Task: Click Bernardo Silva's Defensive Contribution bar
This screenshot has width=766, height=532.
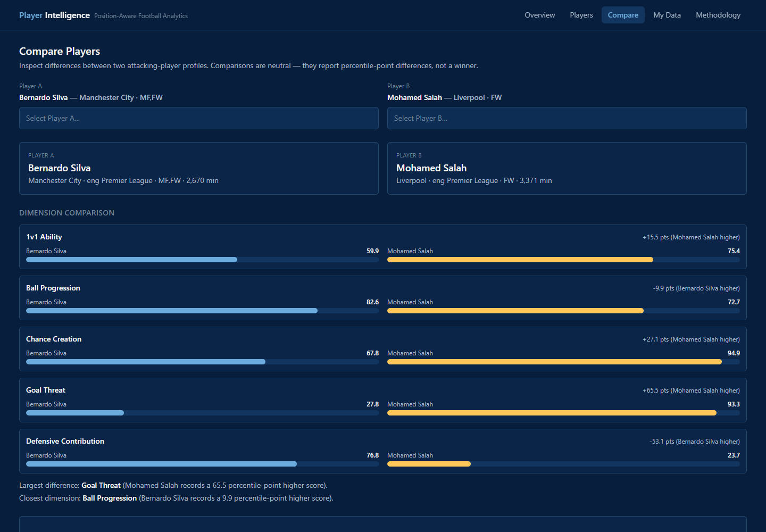Action: 202,464
